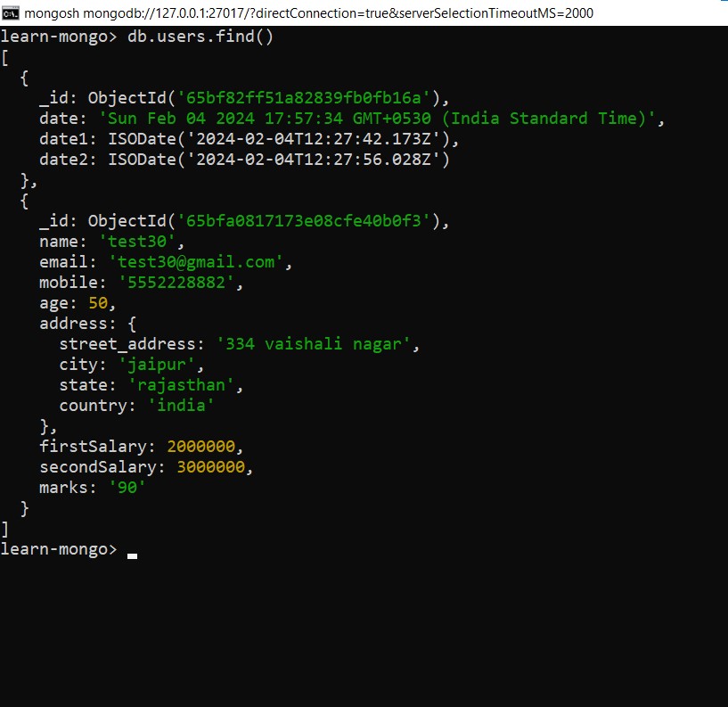
Task: Click the db.users.find() command text
Action: click(x=200, y=37)
